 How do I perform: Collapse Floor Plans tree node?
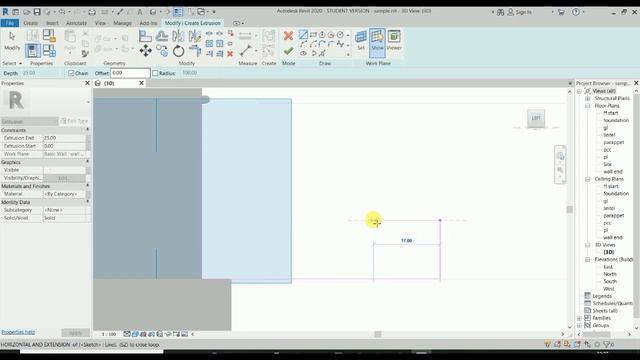point(588,106)
